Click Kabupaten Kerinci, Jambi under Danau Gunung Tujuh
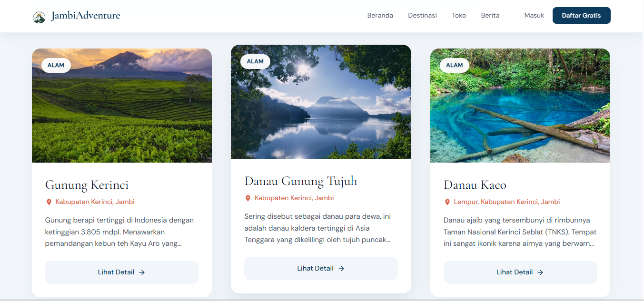The height and width of the screenshot is (301, 644). (294, 198)
